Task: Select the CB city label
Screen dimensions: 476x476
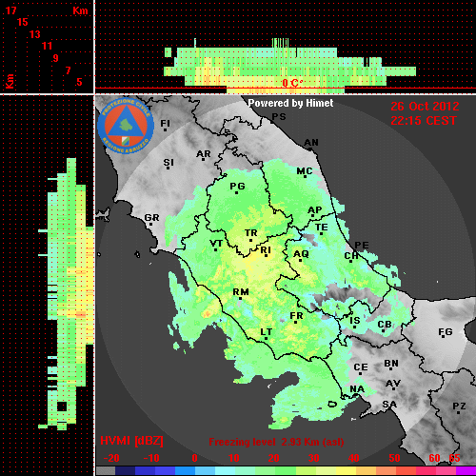Action: point(385,325)
